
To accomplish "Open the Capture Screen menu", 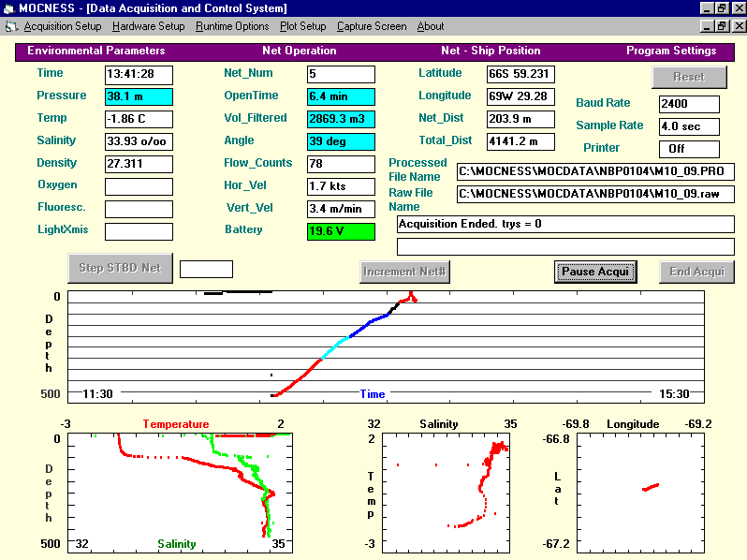I will click(x=372, y=26).
